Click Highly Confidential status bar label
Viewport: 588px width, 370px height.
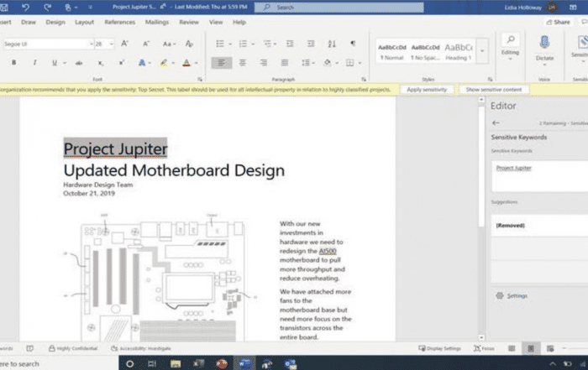(73, 348)
